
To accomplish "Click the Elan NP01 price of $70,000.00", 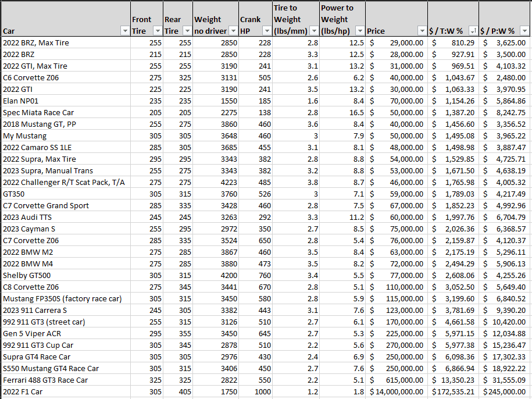I will coord(397,101).
